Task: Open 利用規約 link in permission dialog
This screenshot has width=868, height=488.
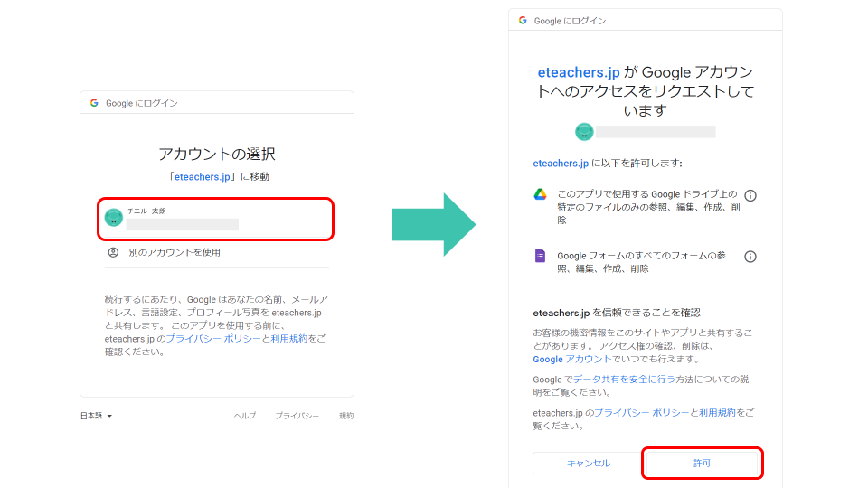Action: [x=717, y=413]
